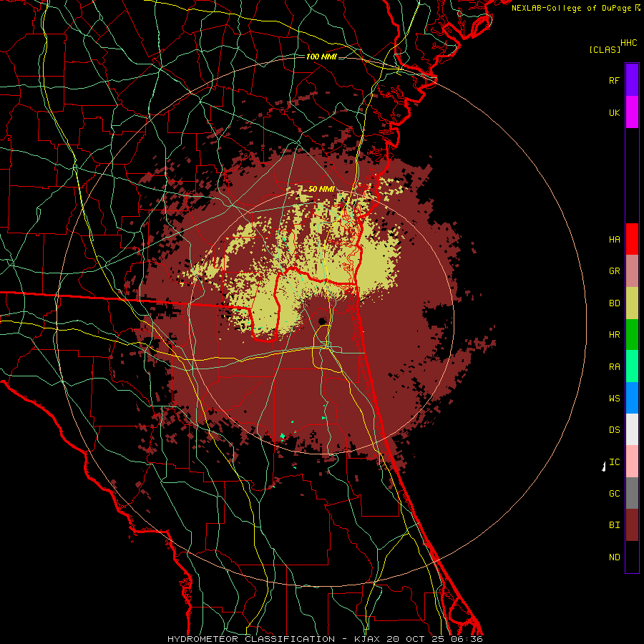Click the HR green legend swatch
This screenshot has width=644, height=644.
coord(632,334)
